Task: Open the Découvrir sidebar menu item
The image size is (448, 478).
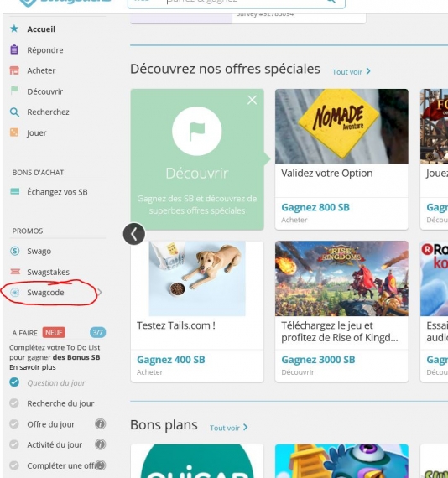Action: (x=44, y=91)
